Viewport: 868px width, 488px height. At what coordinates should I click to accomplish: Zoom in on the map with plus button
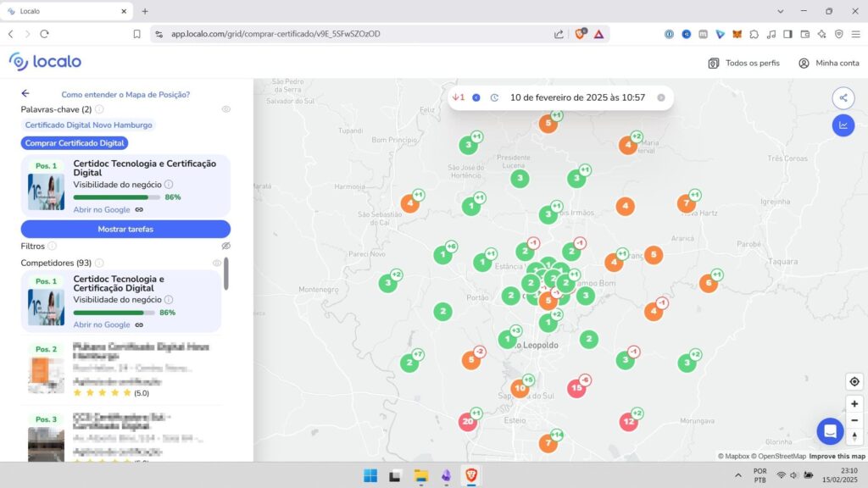click(854, 404)
